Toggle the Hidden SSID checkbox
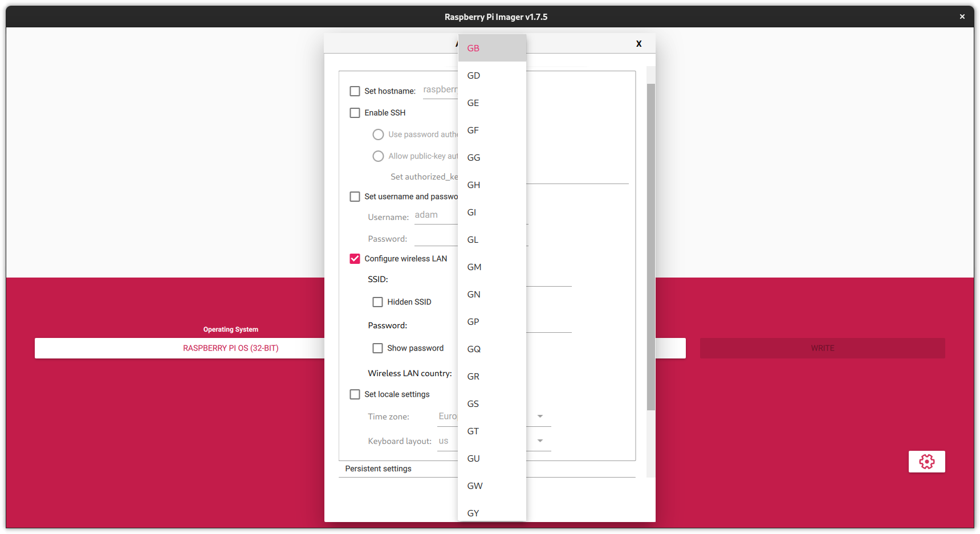 (377, 302)
